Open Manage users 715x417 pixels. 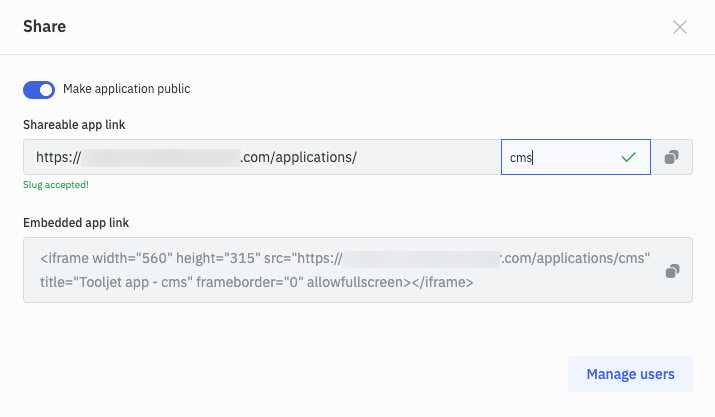point(630,374)
